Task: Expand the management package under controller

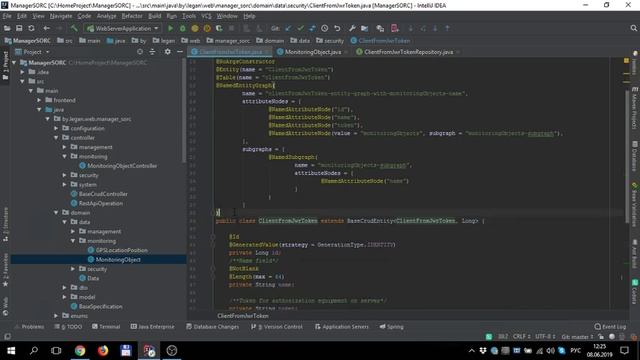Action: click(x=64, y=147)
